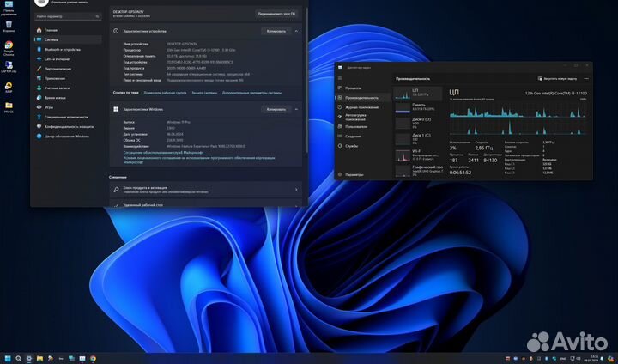Select Память performance item
The image size is (618, 364).
pyautogui.click(x=418, y=107)
